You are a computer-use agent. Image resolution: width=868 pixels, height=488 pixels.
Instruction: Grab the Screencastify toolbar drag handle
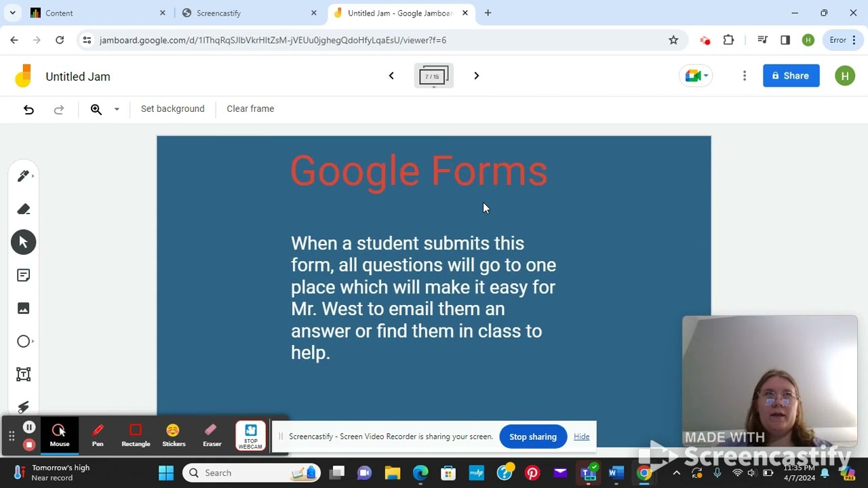(11, 436)
